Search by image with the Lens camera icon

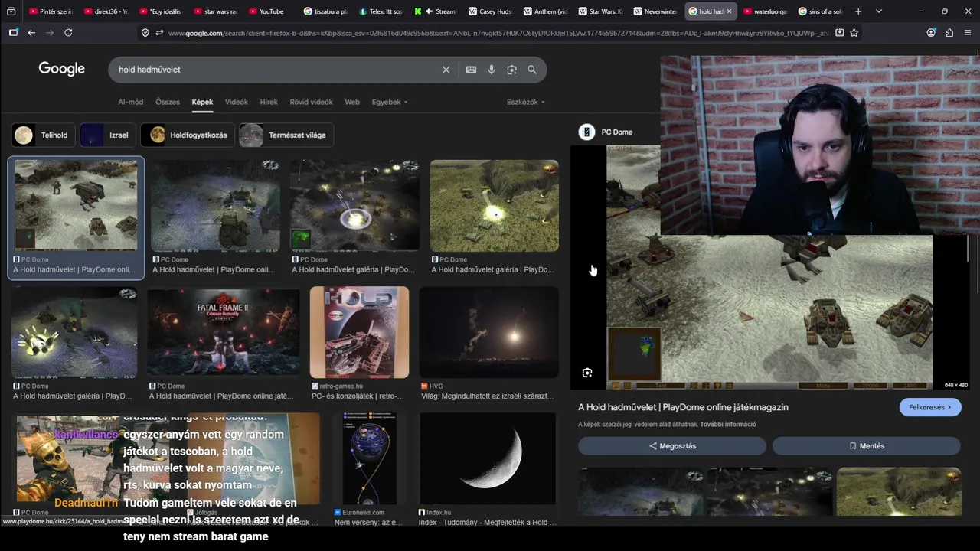511,70
